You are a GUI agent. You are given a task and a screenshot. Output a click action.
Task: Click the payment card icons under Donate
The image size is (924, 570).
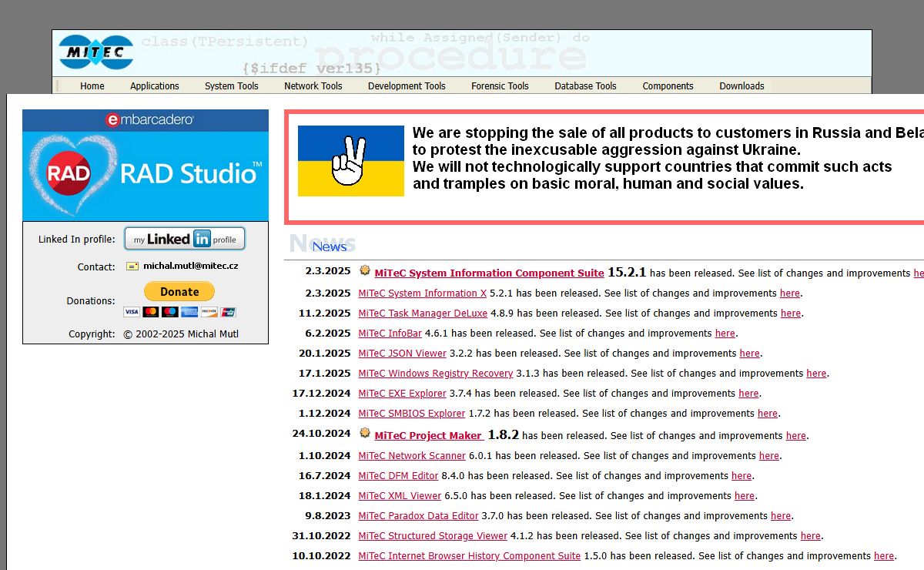[x=179, y=312]
